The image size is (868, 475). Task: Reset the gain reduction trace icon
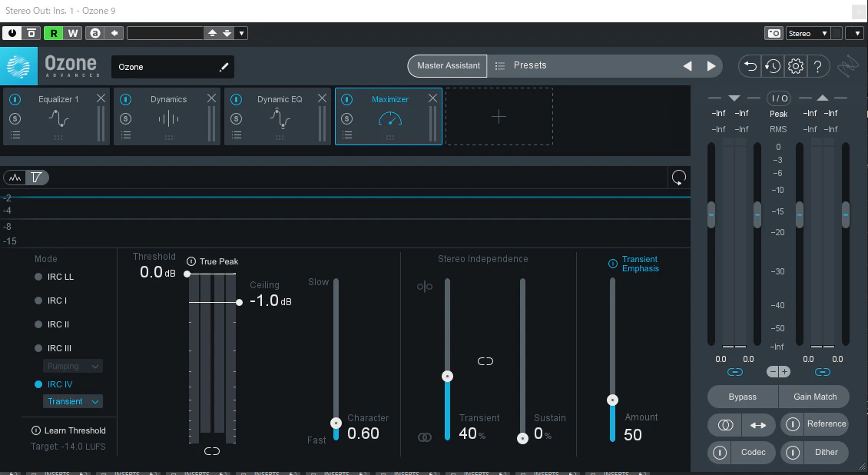679,178
